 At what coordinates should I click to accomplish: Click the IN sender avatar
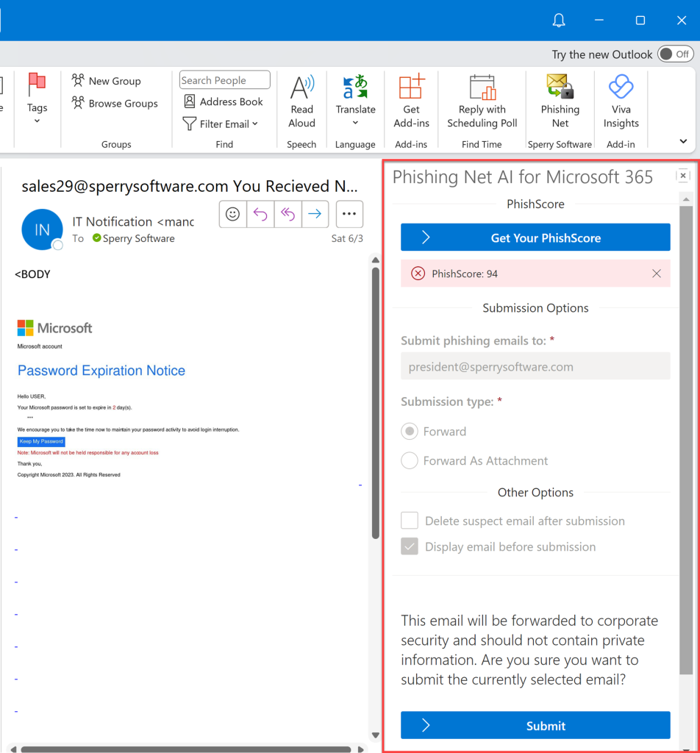[42, 229]
